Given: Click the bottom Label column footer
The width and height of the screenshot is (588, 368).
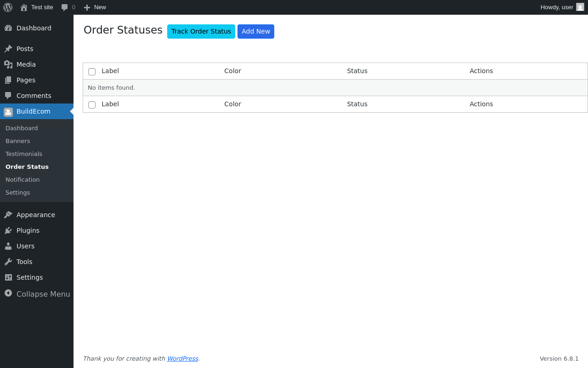Looking at the screenshot, I should pos(110,104).
